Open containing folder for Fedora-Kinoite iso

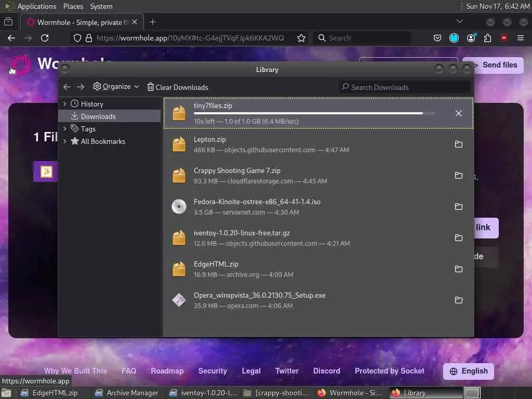click(458, 207)
